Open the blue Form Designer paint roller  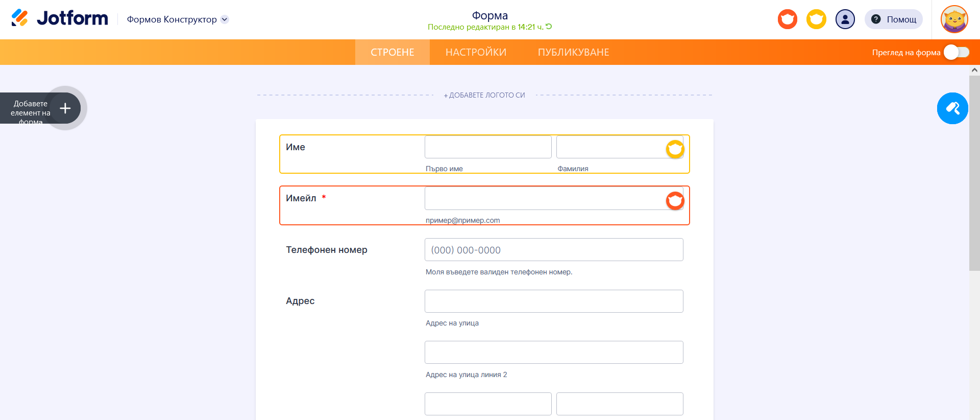(952, 108)
